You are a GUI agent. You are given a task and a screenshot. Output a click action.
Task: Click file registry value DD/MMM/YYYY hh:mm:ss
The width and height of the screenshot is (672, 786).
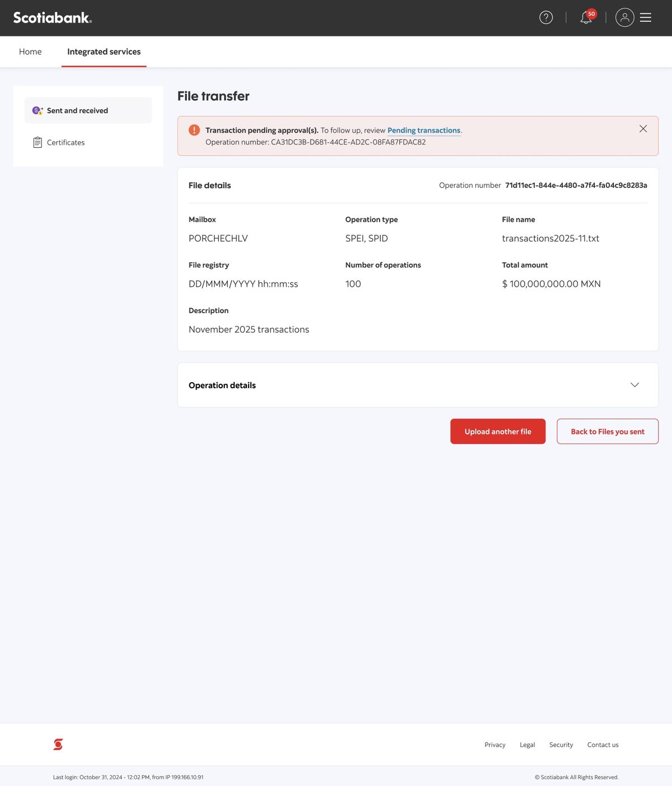(x=244, y=284)
